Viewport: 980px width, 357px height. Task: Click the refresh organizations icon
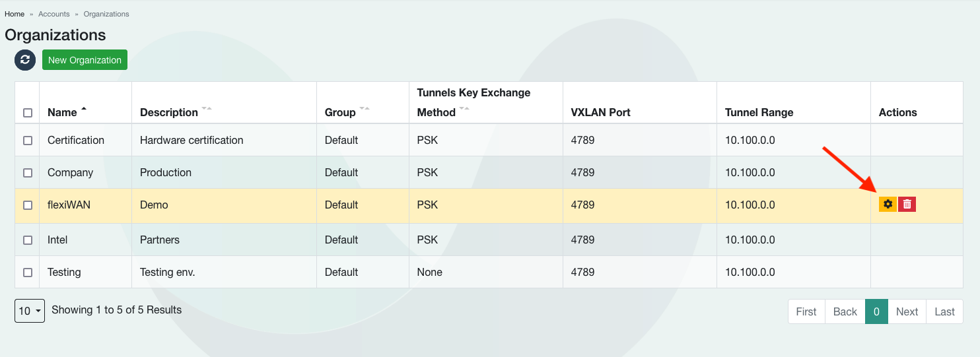[25, 60]
